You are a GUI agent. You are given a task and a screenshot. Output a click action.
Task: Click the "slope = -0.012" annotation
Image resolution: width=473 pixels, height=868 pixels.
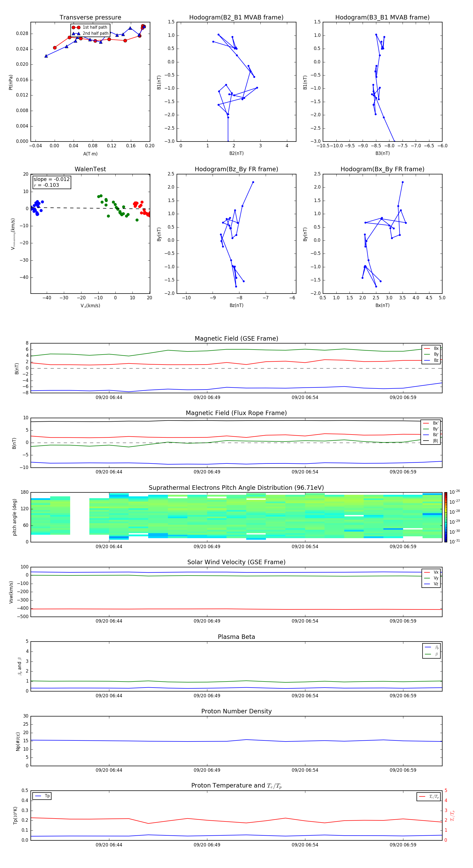[52, 179]
